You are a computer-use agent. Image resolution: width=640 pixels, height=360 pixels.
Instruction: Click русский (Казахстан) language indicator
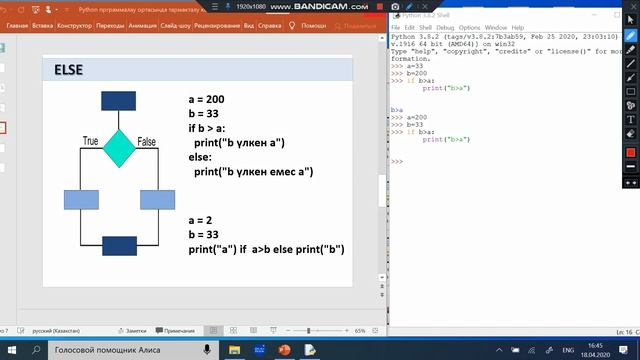pos(56,331)
